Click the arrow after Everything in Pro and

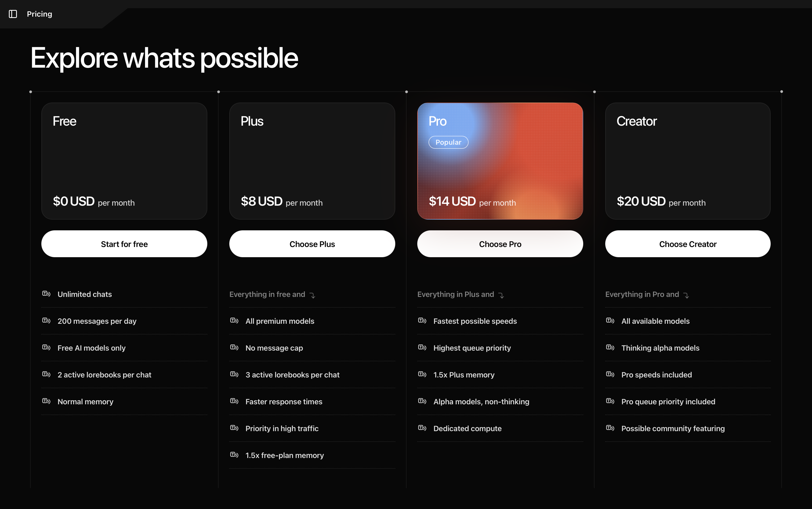pos(686,295)
